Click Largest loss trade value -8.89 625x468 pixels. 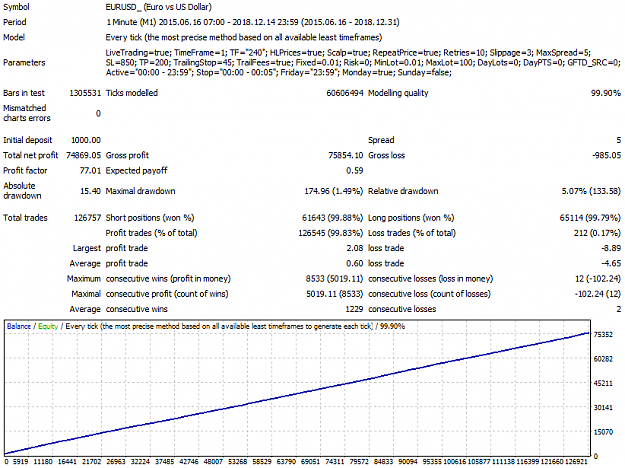pyautogui.click(x=611, y=248)
